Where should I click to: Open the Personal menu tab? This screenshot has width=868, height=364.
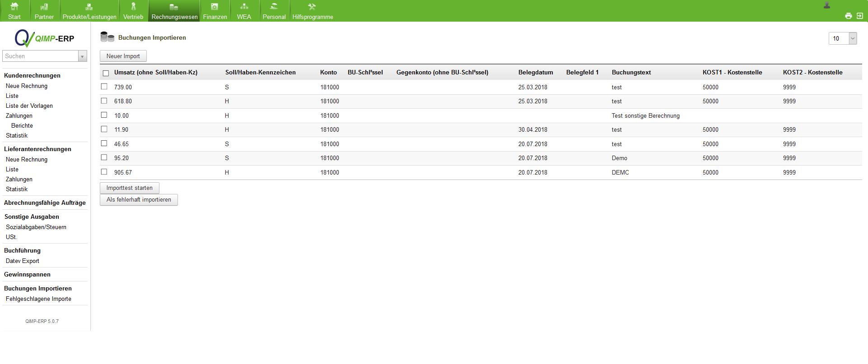click(x=274, y=11)
